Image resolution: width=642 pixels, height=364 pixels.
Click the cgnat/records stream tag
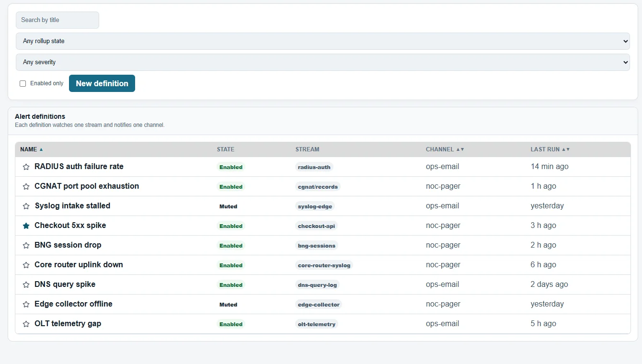tap(318, 187)
